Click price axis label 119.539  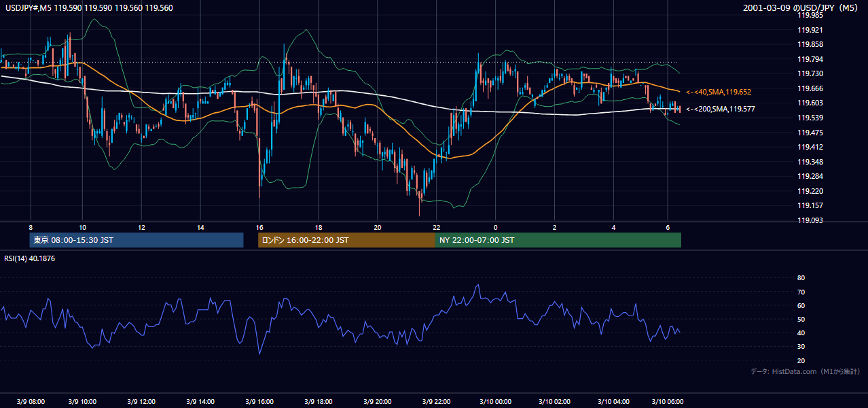click(810, 118)
